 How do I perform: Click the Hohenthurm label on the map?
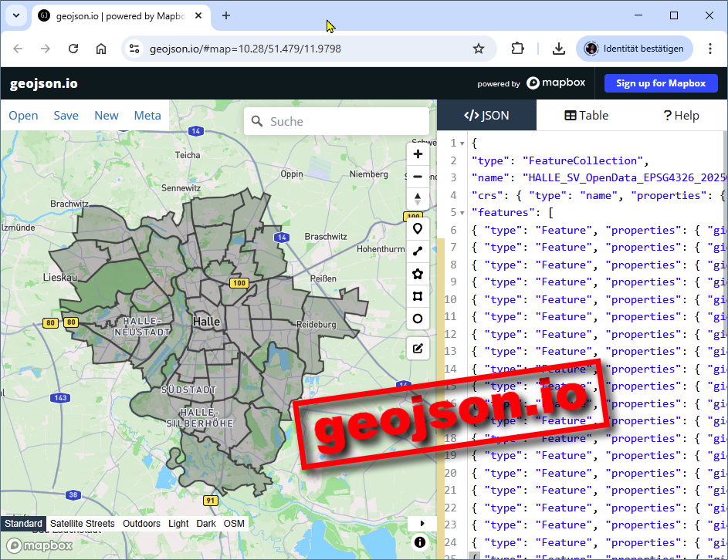coord(381,249)
